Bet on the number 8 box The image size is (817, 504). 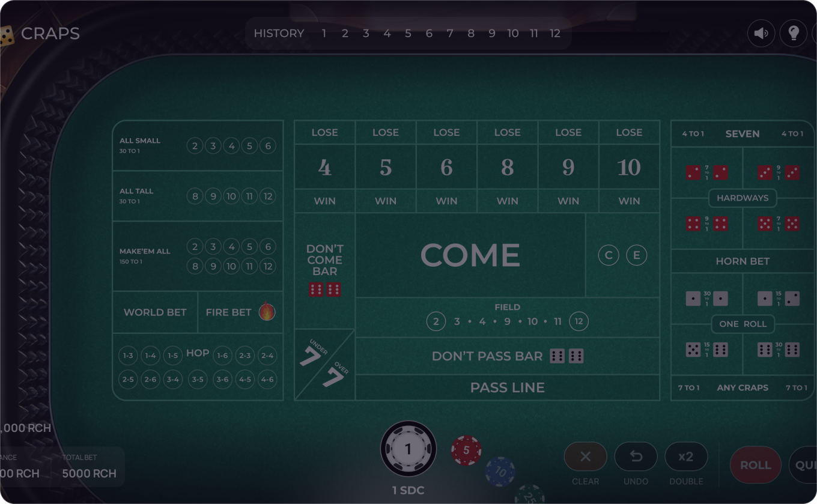[x=508, y=167]
